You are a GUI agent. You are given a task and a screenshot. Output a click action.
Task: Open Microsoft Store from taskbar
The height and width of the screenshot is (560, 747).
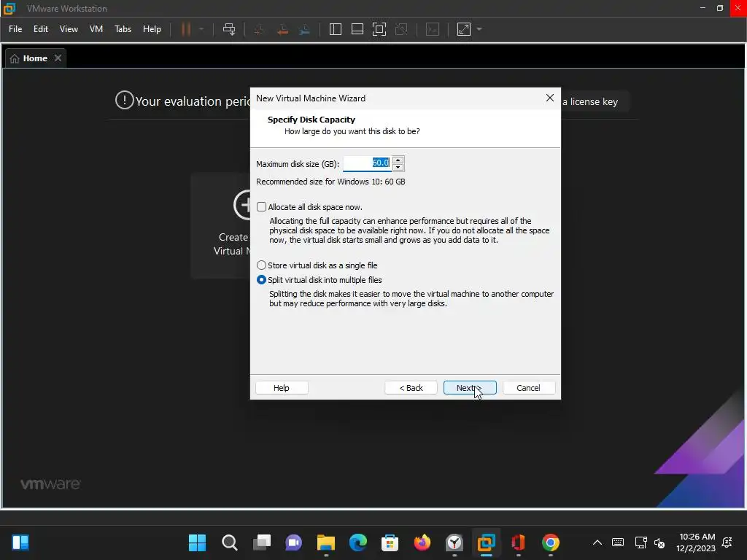pos(390,542)
